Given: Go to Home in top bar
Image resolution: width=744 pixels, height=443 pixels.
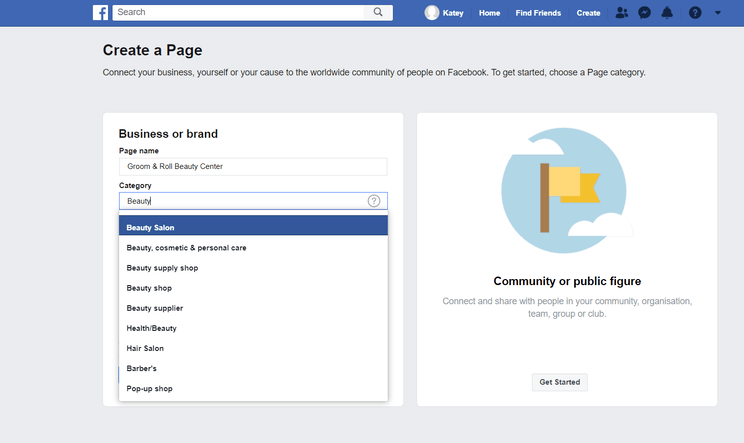Looking at the screenshot, I should [489, 13].
